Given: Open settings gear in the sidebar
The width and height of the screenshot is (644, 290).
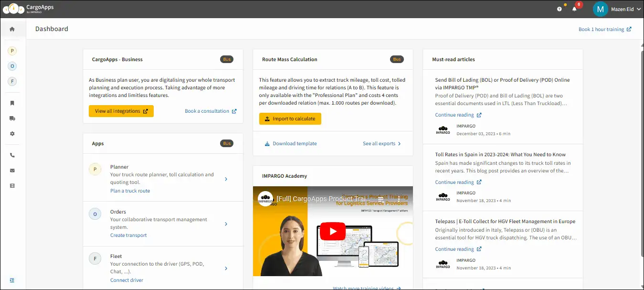Looking at the screenshot, I should (12, 134).
